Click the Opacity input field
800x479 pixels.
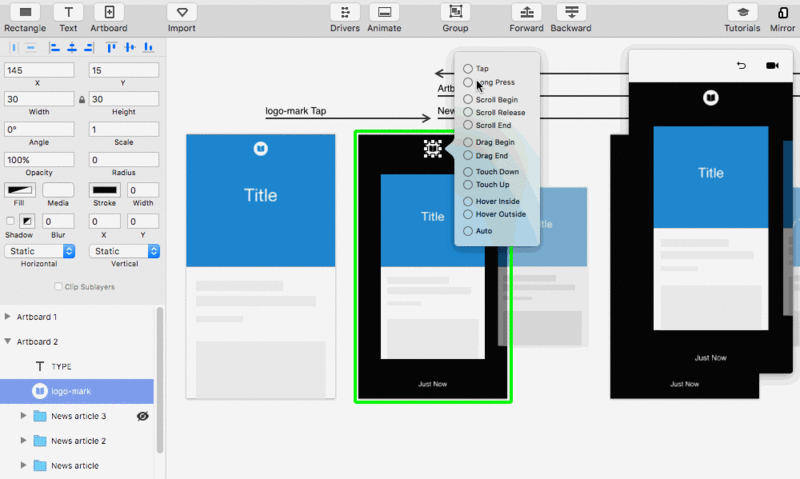[x=39, y=160]
